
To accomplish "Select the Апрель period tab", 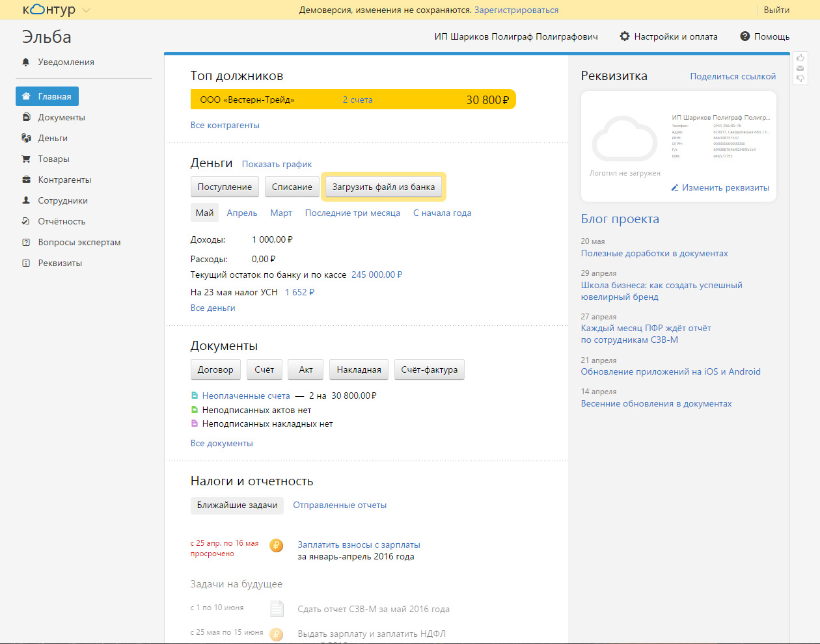I will [x=242, y=213].
